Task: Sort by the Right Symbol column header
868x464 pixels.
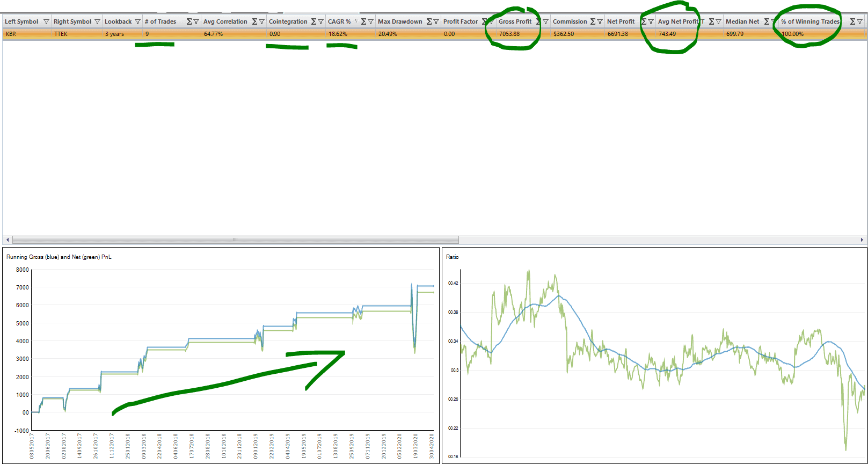Action: click(72, 21)
